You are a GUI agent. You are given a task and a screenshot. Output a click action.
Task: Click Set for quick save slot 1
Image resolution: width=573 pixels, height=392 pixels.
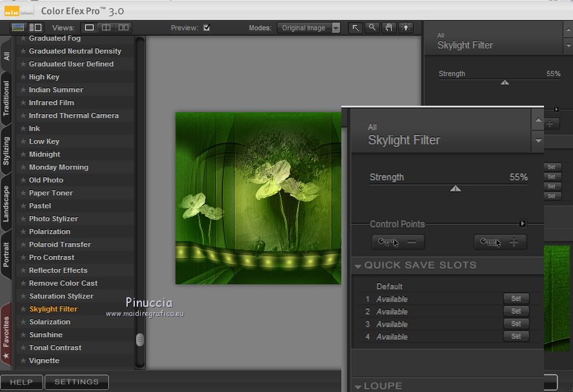[516, 299]
